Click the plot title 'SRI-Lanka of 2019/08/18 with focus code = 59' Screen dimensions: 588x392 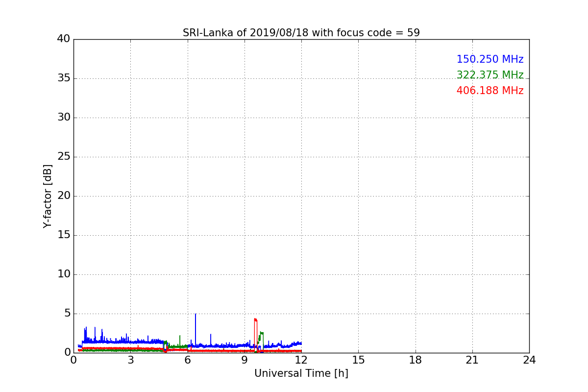pos(301,33)
